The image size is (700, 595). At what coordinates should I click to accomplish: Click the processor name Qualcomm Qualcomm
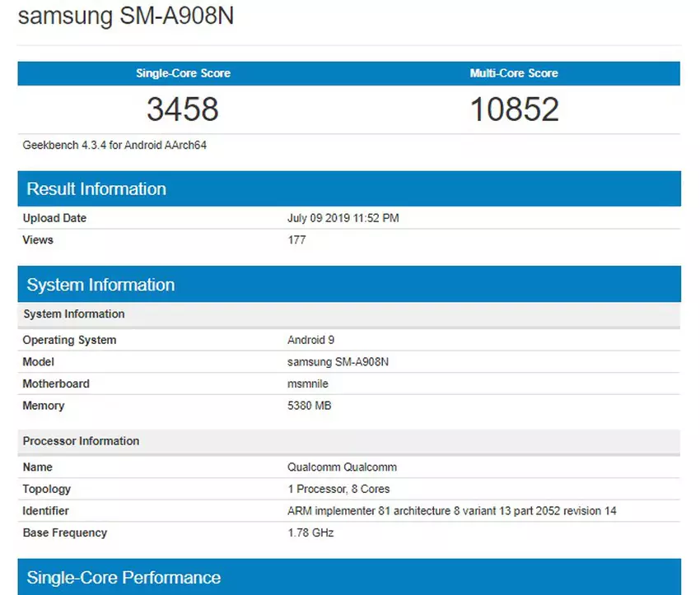pos(342,467)
